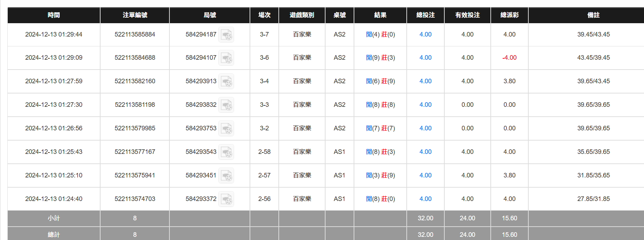
Task: Select 4.00 bet link for round 2-58
Action: [x=425, y=152]
